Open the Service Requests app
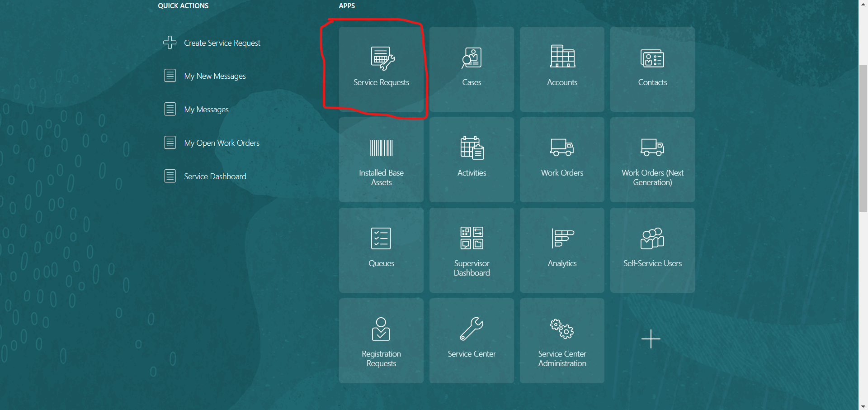The image size is (868, 410). (x=381, y=69)
